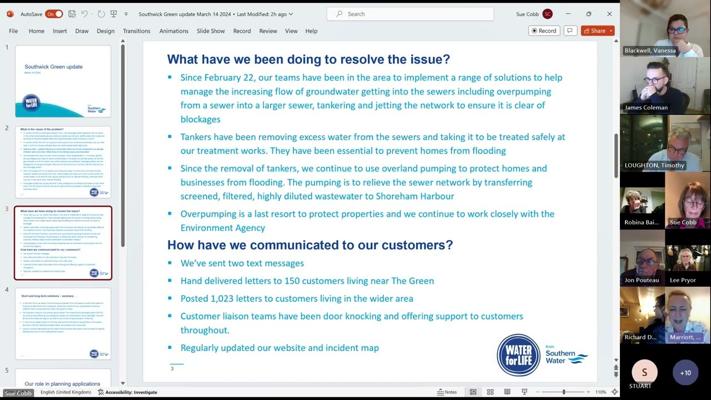
Task: Toggle the AutoSave switch
Action: pos(53,14)
